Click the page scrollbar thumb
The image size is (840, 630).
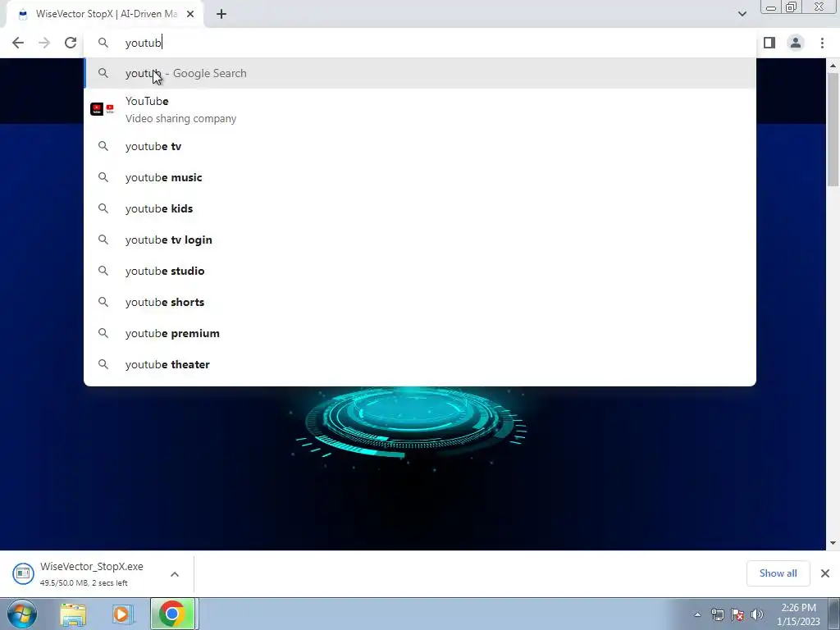pyautogui.click(x=833, y=130)
